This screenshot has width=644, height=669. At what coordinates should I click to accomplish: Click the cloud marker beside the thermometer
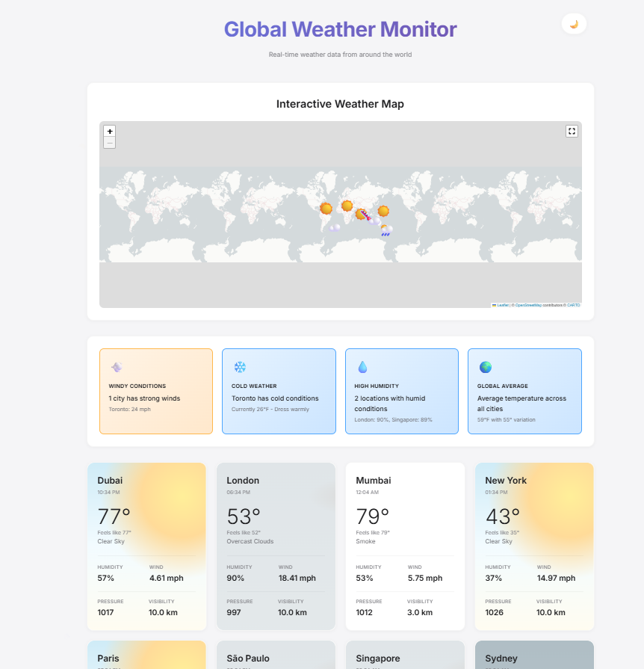point(374,221)
